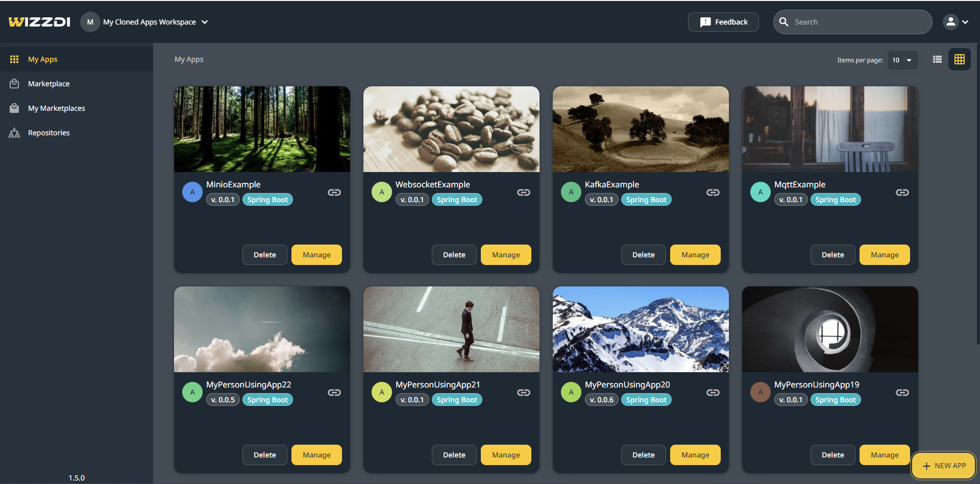
Task: Click link icon on MyPersonUsingApp19 card
Action: [902, 393]
